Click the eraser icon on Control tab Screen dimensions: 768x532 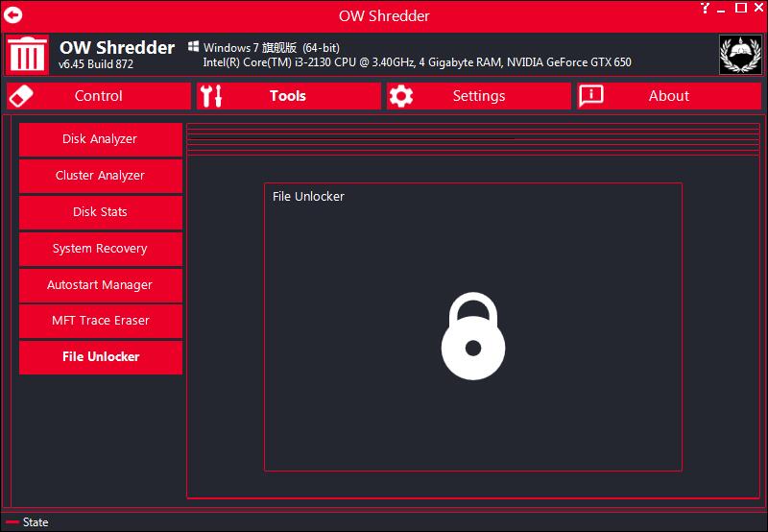pyautogui.click(x=20, y=95)
